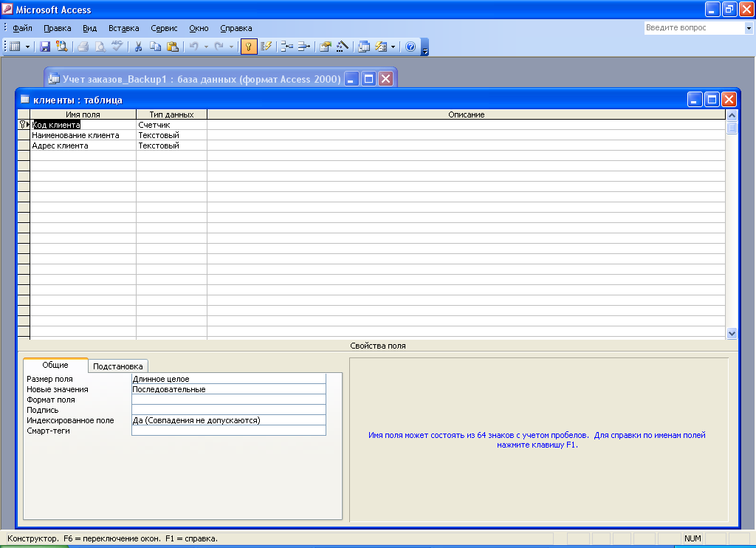Screen dimensions: 756x548
Task: Click the file Search toolbar icon
Action: tap(62, 47)
